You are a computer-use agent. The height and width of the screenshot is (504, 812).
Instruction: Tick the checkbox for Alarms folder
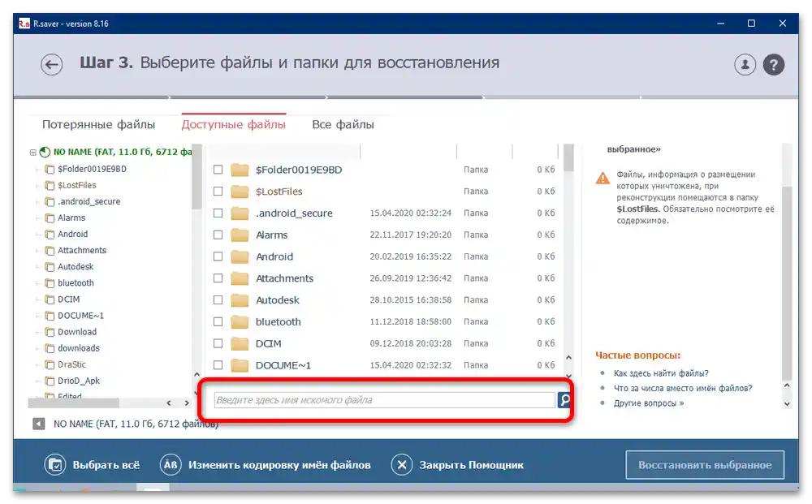click(x=218, y=235)
